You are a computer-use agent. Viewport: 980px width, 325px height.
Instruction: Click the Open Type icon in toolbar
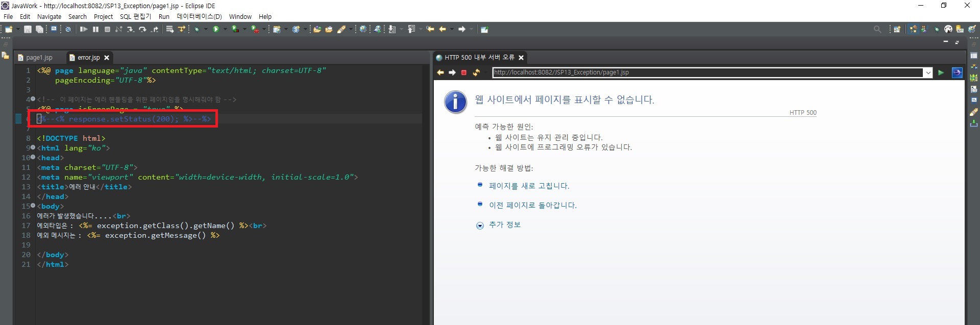[x=317, y=30]
